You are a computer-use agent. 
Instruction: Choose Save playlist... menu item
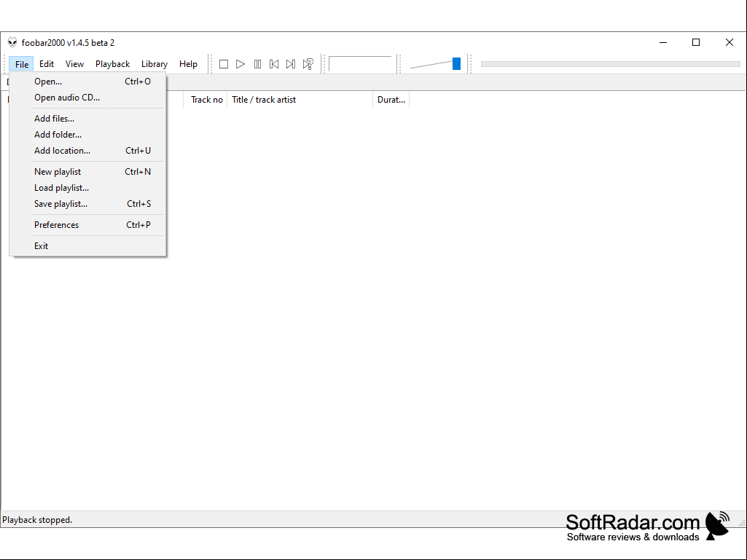coord(87,204)
